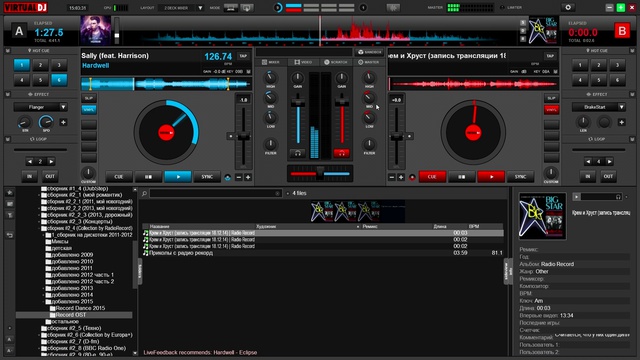Click the Flanger STR knob
This screenshot has height=360, width=640.
24,122
